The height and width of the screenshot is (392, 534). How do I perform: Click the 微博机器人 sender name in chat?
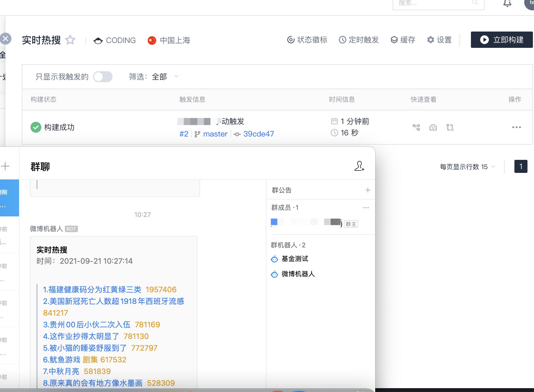[46, 229]
